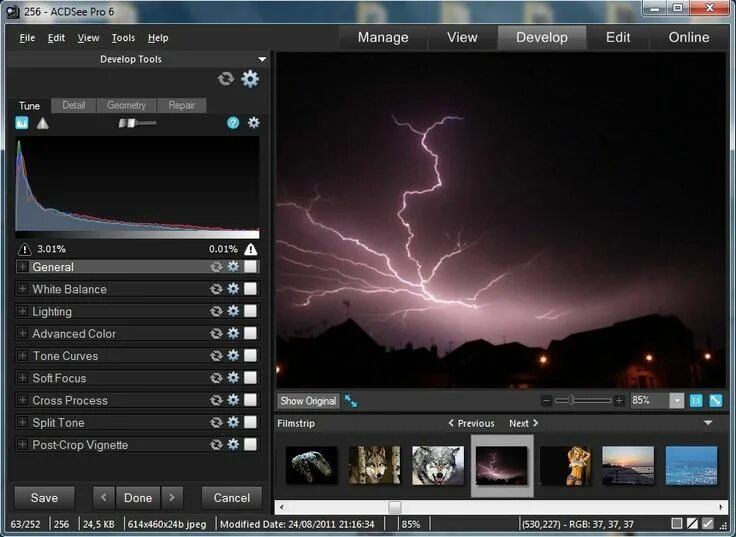This screenshot has height=537, width=736.
Task: Toggle the Split Tone checkbox
Action: coord(251,422)
